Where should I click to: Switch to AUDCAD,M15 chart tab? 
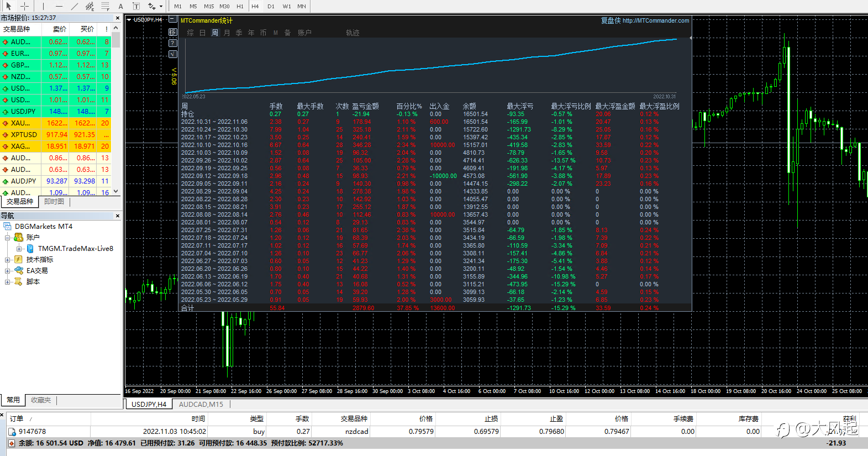pos(201,405)
